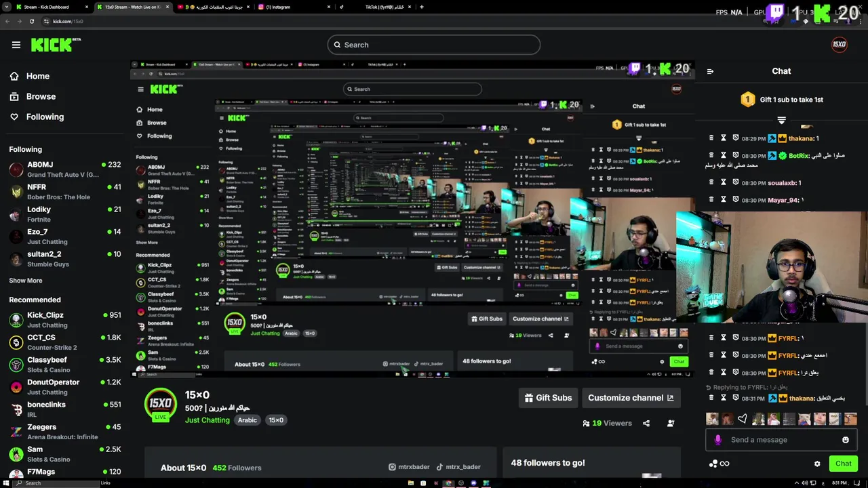Open the mtrx_bader TikTok link

click(x=458, y=467)
